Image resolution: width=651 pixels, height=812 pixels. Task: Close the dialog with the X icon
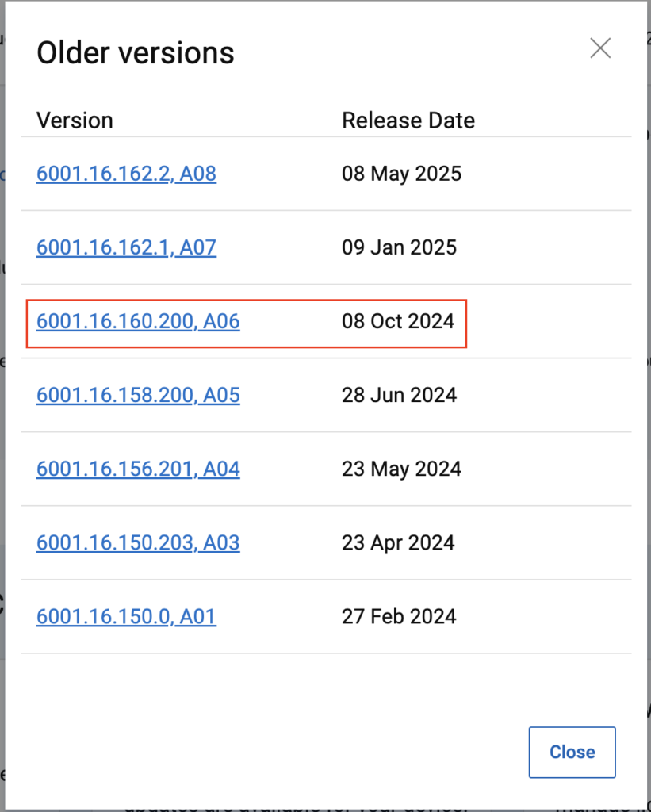[x=600, y=48]
